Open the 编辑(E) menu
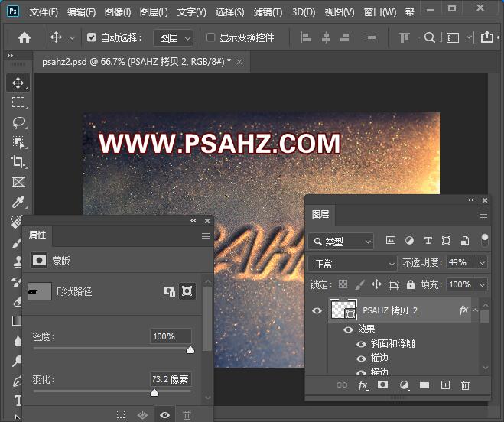Screen dimensions: 504x422 pos(81,12)
